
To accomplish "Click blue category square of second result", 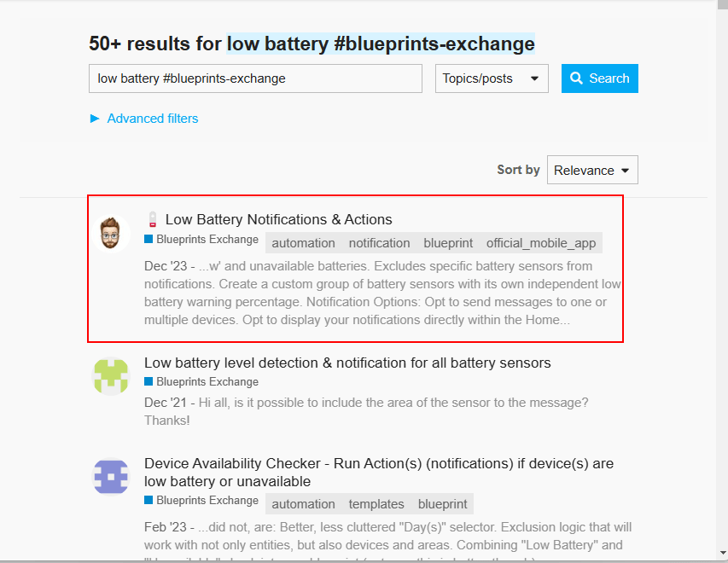I will click(x=149, y=382).
